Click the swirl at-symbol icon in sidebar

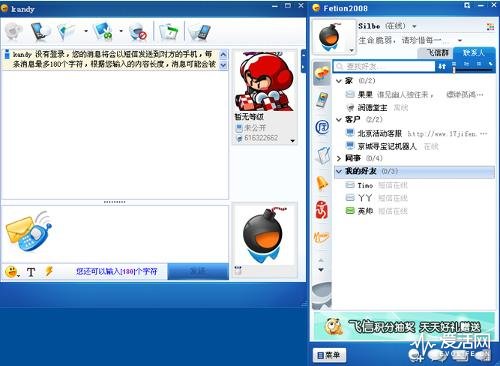tap(322, 127)
